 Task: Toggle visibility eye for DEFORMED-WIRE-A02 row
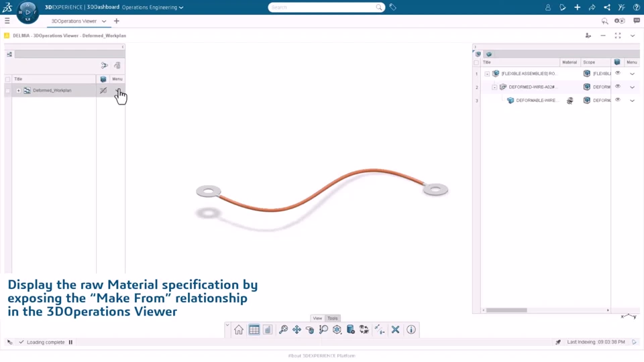point(618,86)
